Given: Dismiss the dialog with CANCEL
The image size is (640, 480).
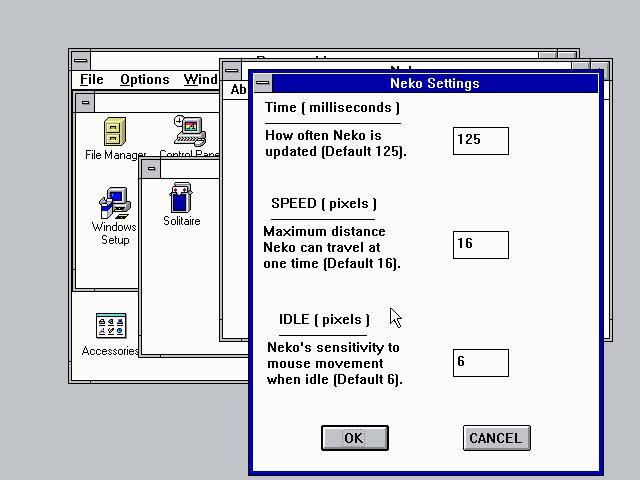Looking at the screenshot, I should [497, 438].
